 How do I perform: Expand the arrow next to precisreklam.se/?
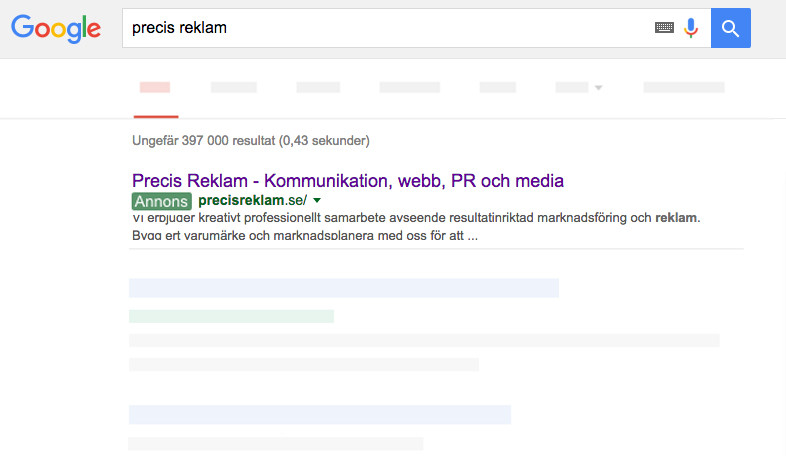click(x=317, y=200)
